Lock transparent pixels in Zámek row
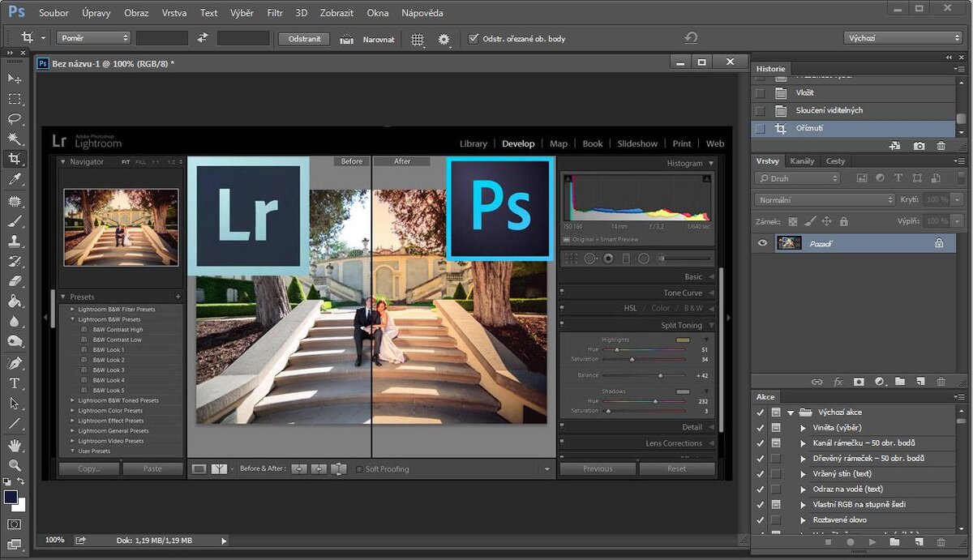Screen dimensions: 973x560 tap(793, 221)
